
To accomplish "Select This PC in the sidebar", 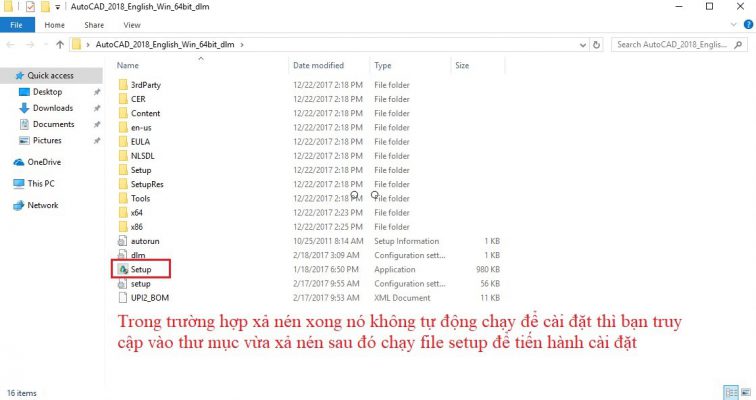I will pyautogui.click(x=41, y=184).
